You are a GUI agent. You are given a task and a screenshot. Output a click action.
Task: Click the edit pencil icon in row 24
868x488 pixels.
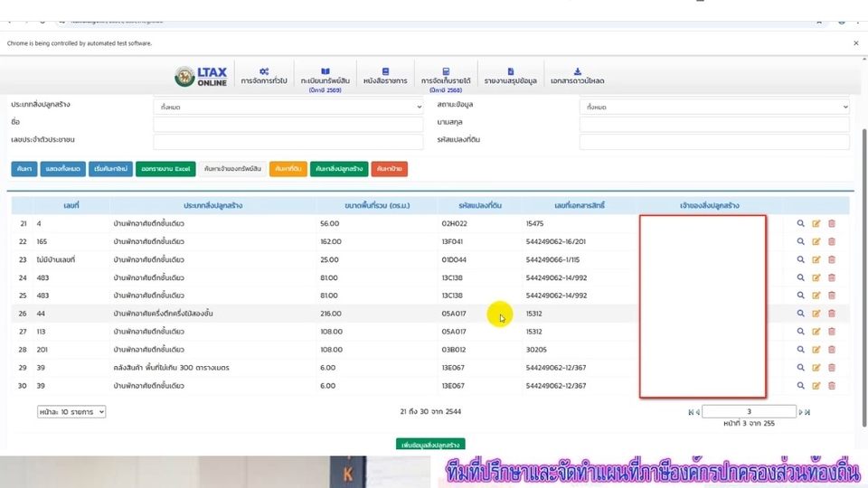click(x=816, y=277)
